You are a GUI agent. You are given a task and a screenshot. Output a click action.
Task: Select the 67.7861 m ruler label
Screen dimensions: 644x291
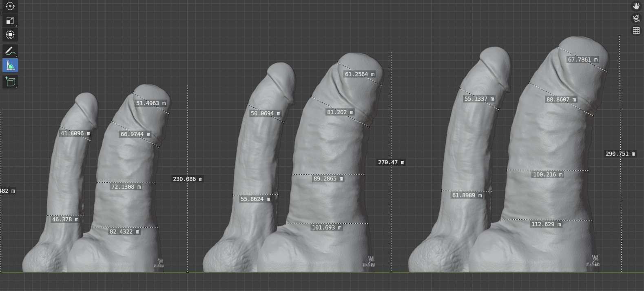pos(583,60)
